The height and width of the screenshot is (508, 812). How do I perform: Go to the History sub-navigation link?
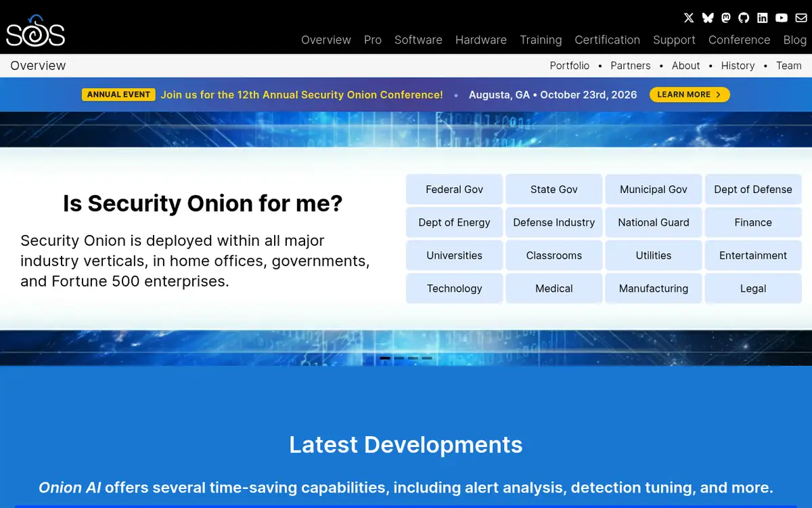click(738, 66)
